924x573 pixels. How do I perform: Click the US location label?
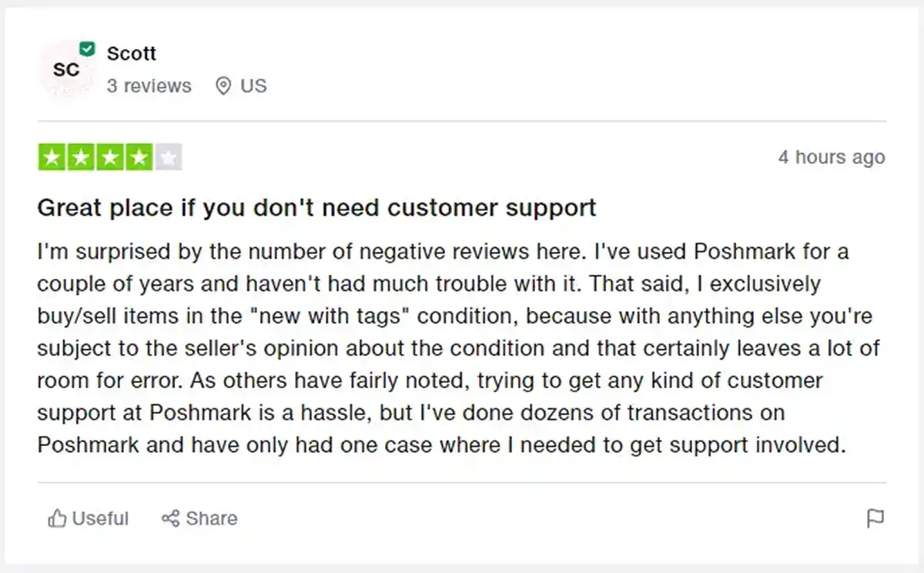pos(254,85)
